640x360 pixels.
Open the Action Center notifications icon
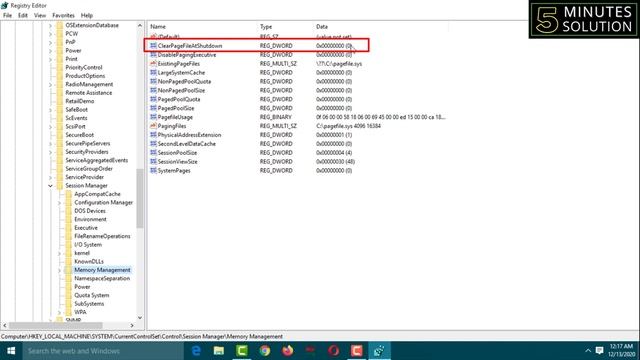599,351
